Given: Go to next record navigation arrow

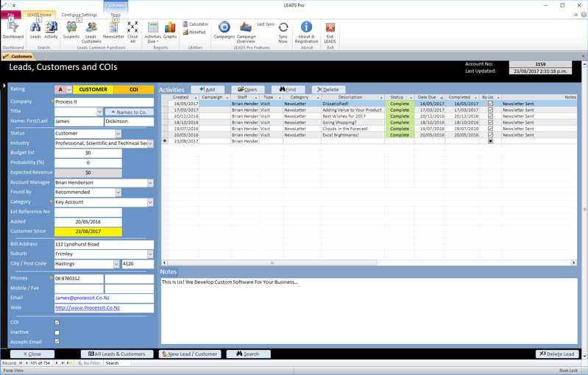Looking at the screenshot, I should point(57,363).
